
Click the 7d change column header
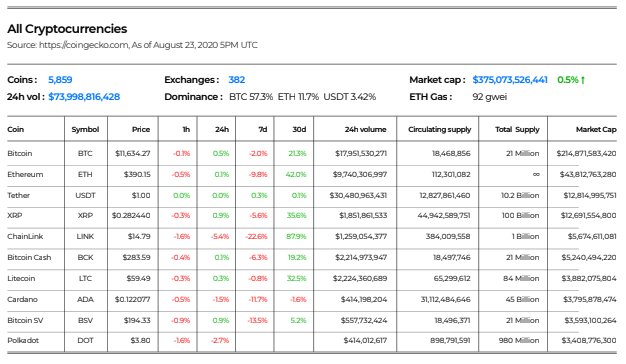[x=263, y=129]
